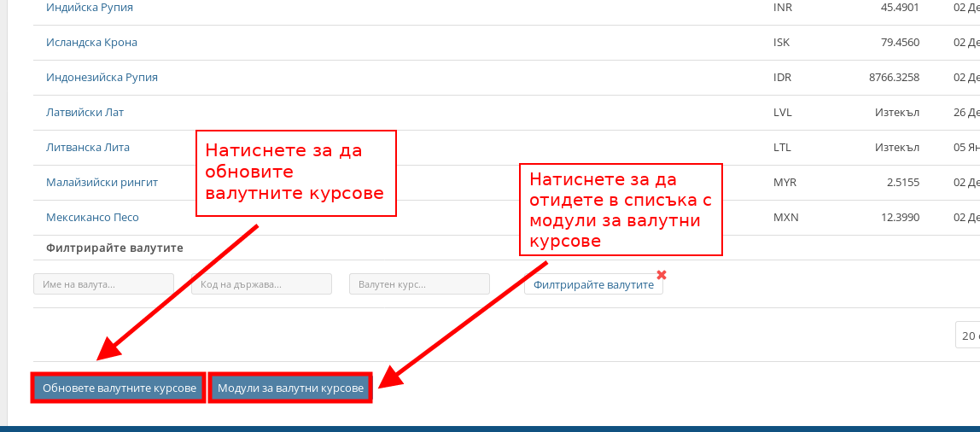Click the MXN currency code cell
The image size is (980, 432).
785,218
